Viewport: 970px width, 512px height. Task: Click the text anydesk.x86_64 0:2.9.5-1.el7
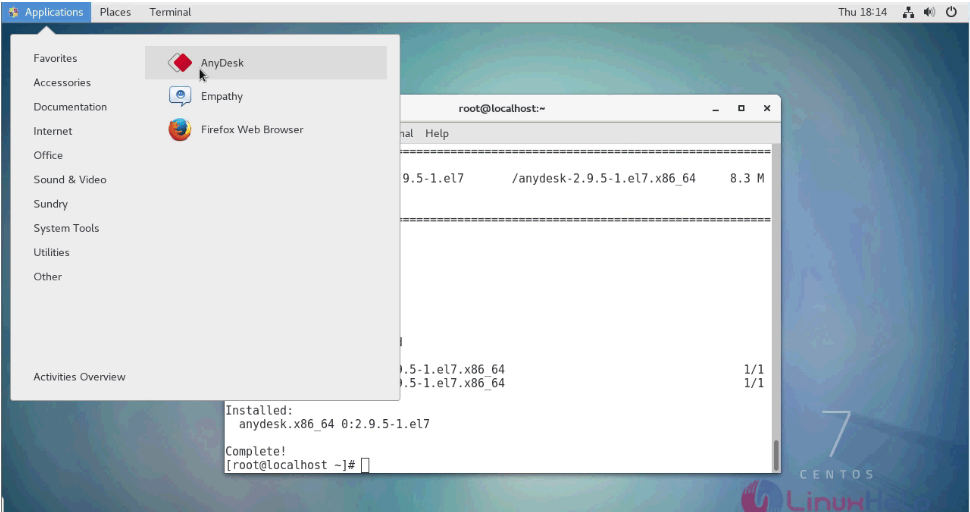click(x=334, y=424)
